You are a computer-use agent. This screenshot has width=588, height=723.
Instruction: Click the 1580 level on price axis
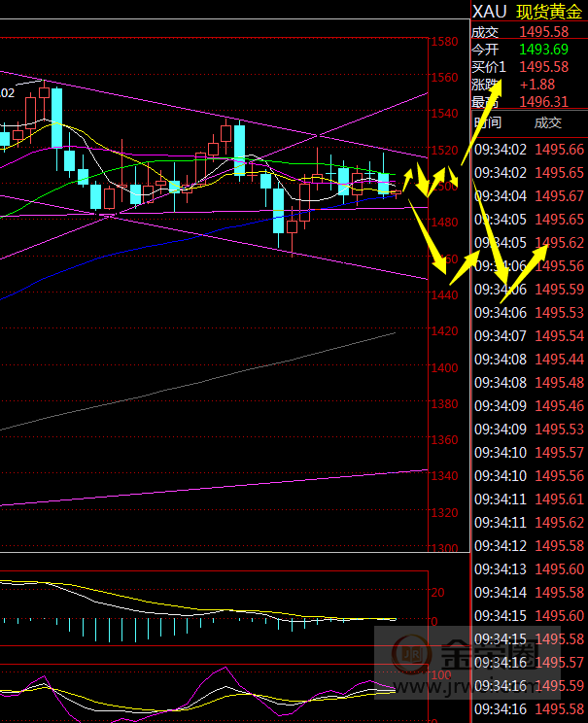click(445, 42)
